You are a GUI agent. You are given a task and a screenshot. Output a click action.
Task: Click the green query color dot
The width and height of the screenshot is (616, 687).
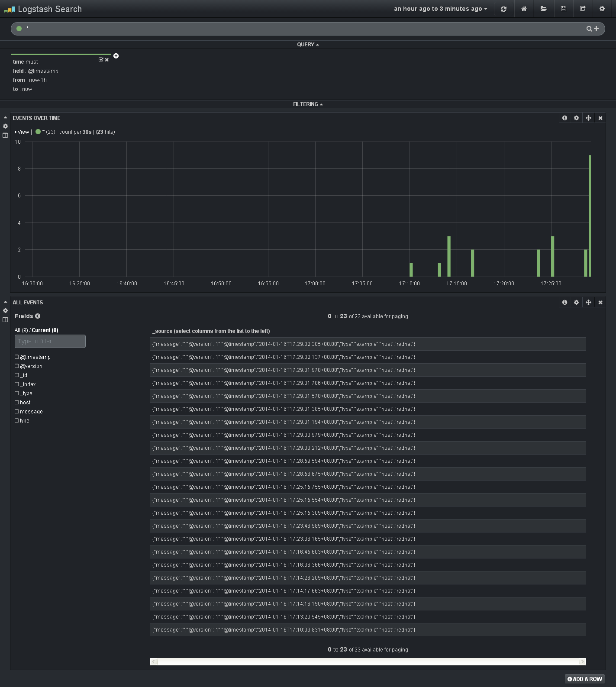[19, 29]
